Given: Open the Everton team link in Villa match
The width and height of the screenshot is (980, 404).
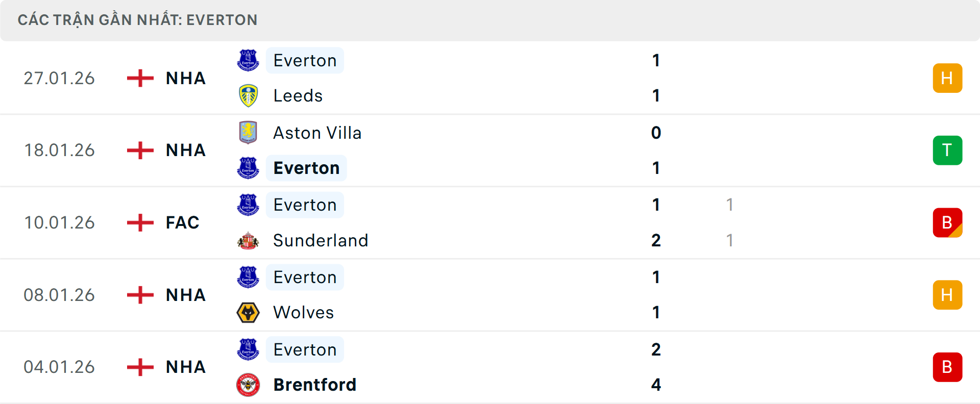Looking at the screenshot, I should point(306,168).
